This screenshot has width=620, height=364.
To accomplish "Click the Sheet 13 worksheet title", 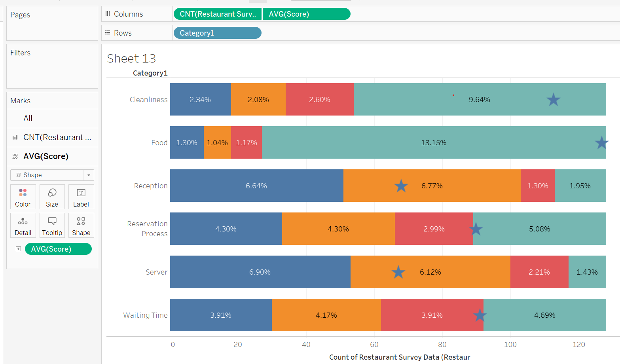I will [131, 58].
